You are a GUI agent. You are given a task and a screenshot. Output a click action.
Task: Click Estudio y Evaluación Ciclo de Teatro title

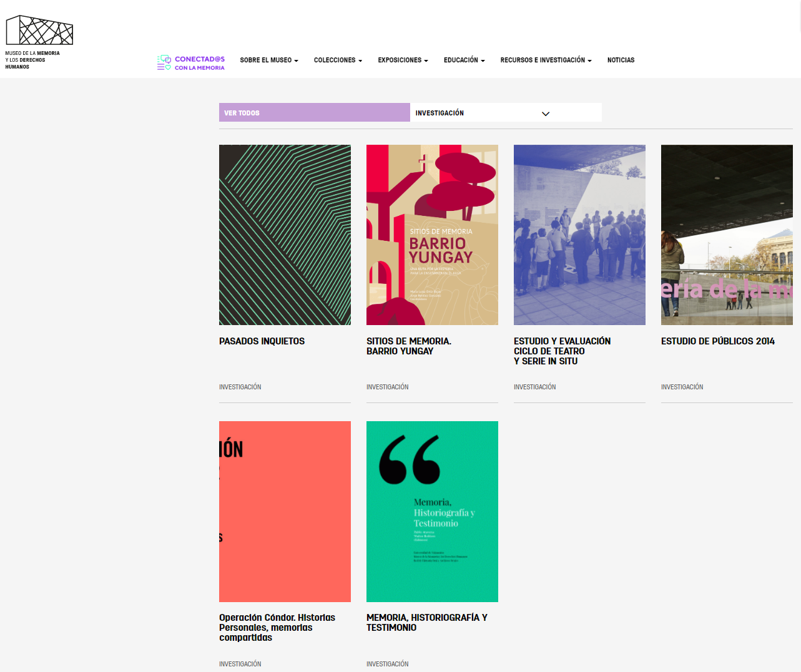[x=563, y=351]
